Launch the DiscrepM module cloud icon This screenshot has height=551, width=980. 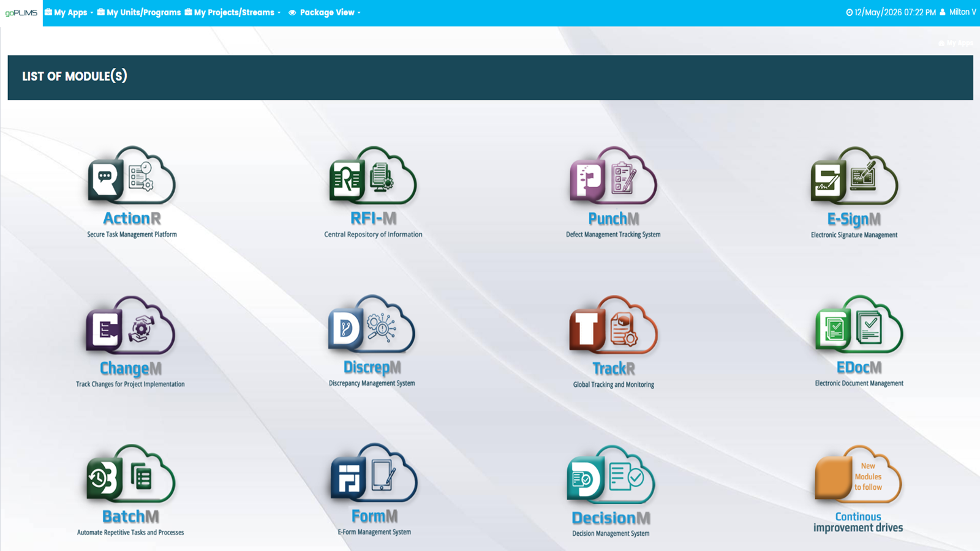[x=372, y=324]
